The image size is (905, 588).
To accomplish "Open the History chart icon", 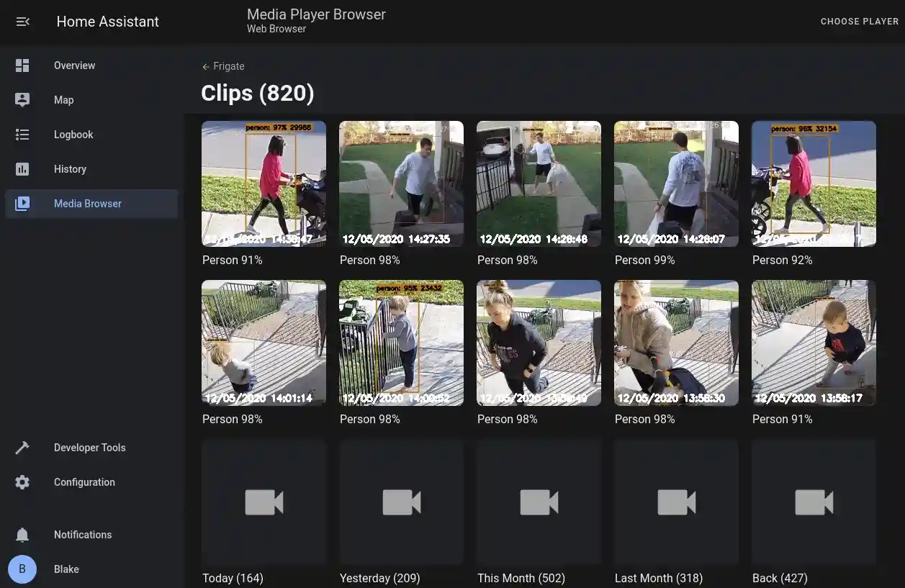I will (22, 169).
